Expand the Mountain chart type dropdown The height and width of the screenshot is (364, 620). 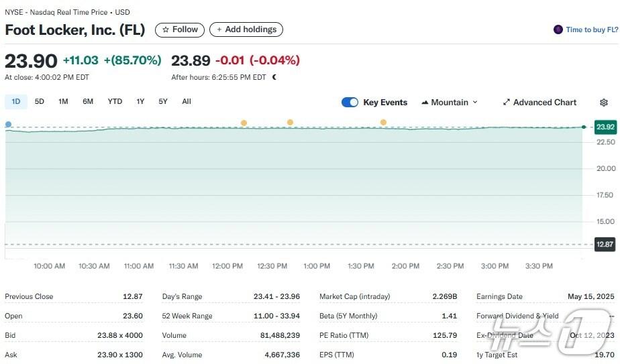(475, 103)
